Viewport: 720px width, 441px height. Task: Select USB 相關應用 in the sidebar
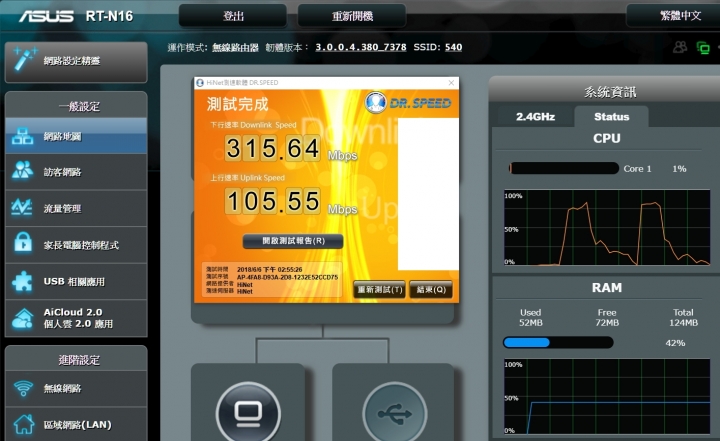pyautogui.click(x=76, y=282)
